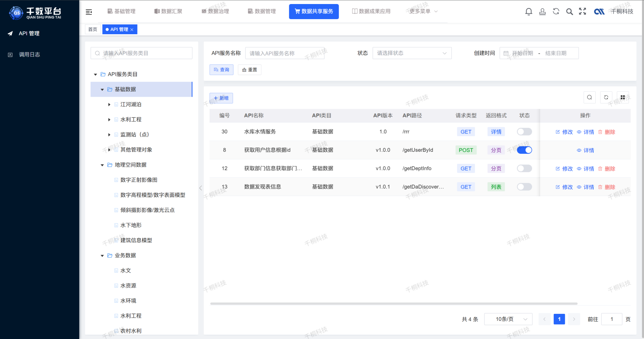Open the 数据管理 menu
The image size is (644, 339).
pyautogui.click(x=262, y=11)
